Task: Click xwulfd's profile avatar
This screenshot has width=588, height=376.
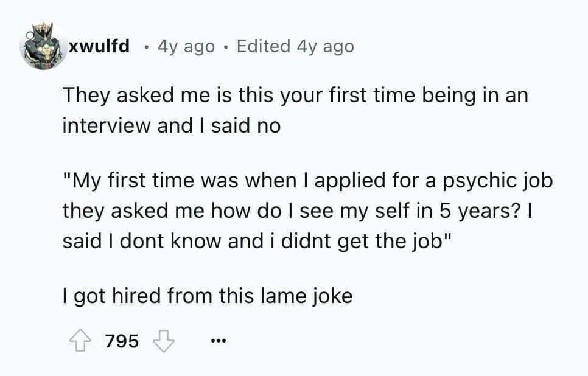Action: click(x=43, y=47)
